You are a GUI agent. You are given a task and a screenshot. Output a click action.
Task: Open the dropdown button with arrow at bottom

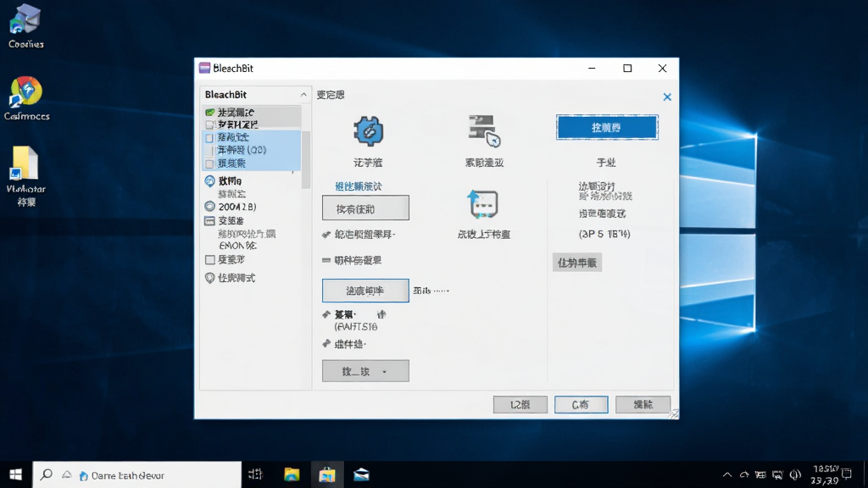(x=365, y=371)
